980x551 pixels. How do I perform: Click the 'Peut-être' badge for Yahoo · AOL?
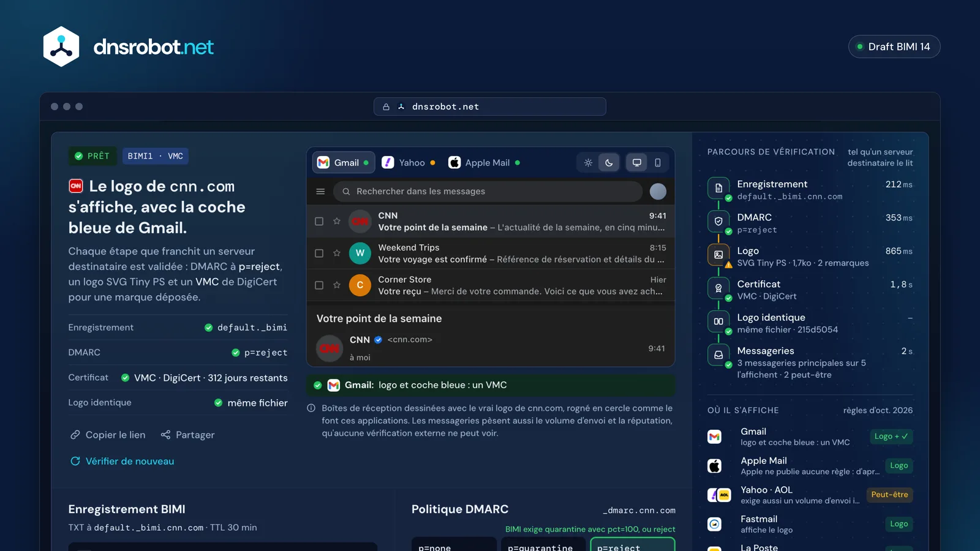[889, 495]
